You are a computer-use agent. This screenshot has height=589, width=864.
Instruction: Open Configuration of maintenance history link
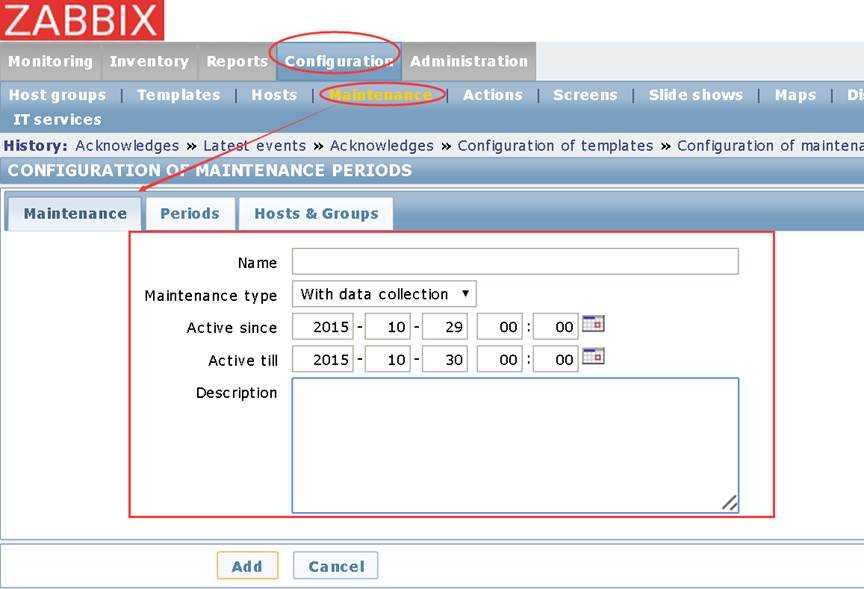coord(770,146)
